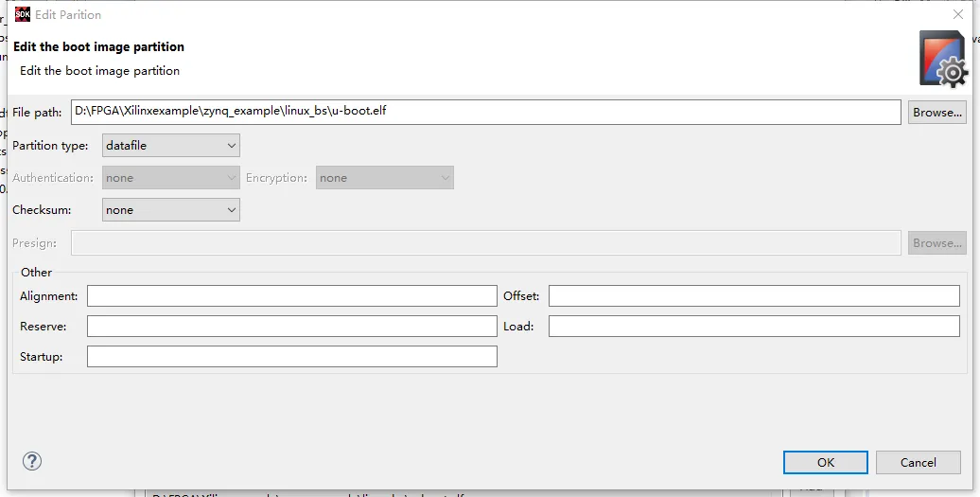Image resolution: width=980 pixels, height=497 pixels.
Task: Focus the Load input field
Action: click(754, 326)
